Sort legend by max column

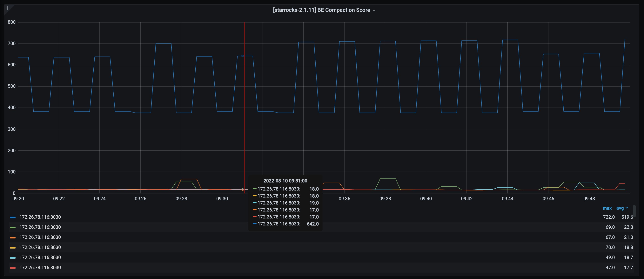(607, 208)
